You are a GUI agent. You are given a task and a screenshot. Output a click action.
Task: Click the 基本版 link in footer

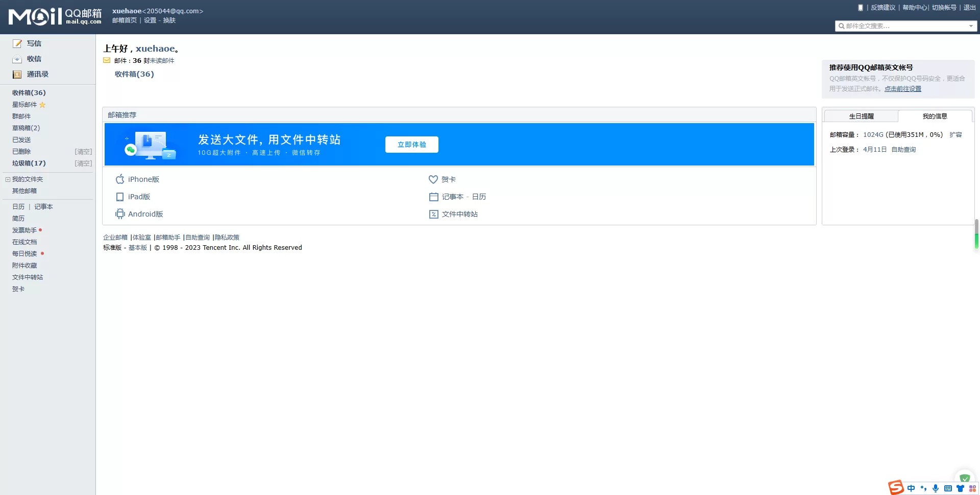(x=138, y=248)
